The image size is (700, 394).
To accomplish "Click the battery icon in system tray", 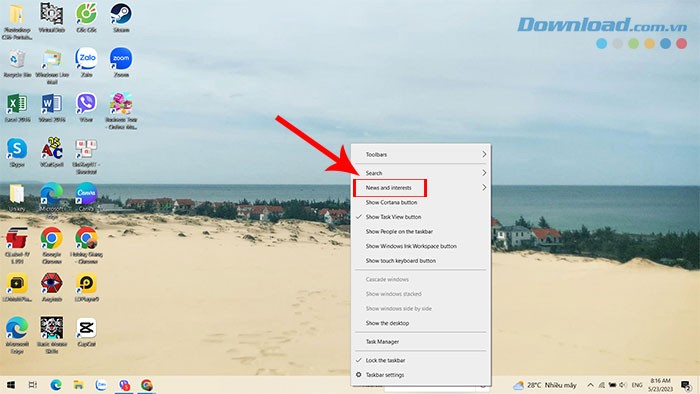I will [x=612, y=385].
